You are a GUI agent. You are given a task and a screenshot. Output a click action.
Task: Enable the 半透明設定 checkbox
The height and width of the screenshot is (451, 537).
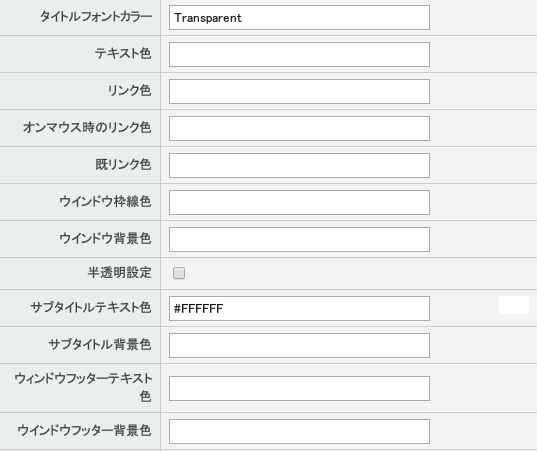[179, 273]
